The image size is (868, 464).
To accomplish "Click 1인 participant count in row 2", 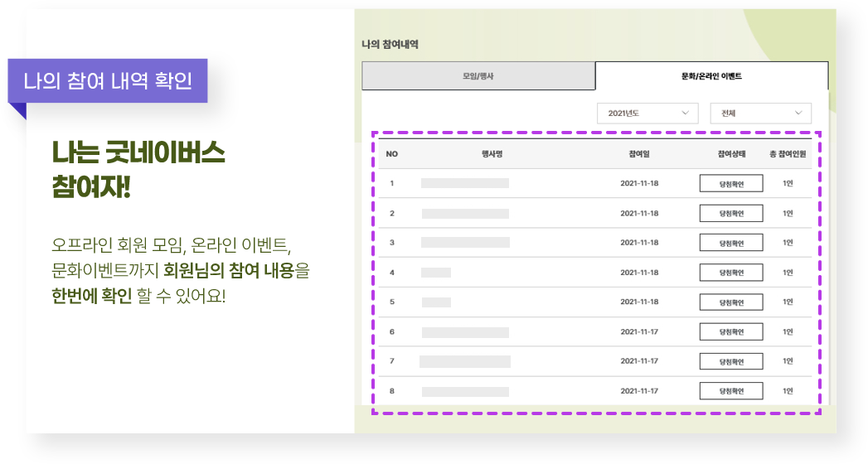I will 788,213.
